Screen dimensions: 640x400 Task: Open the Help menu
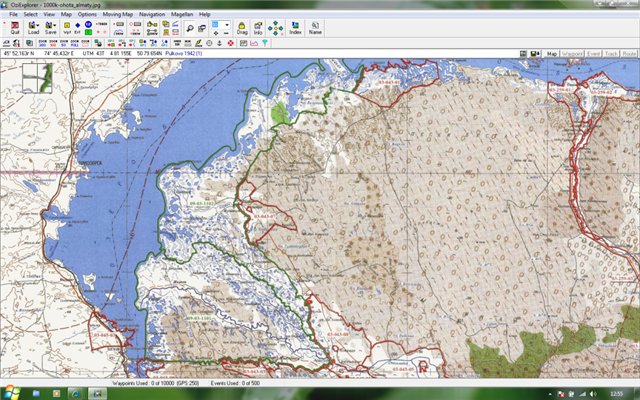[x=204, y=14]
